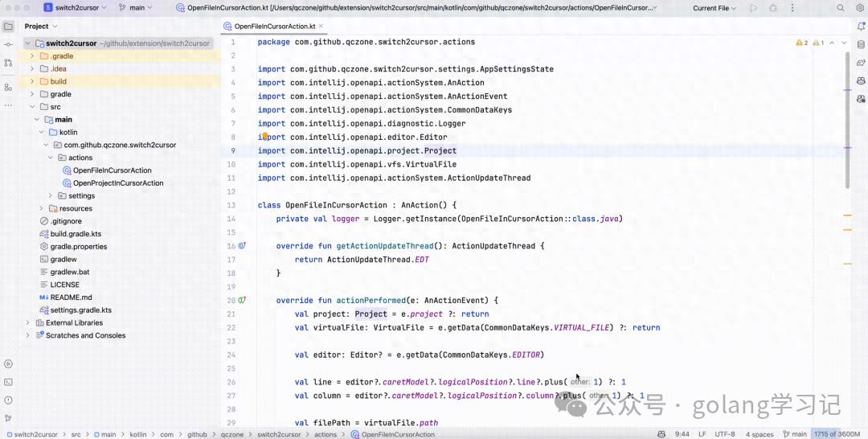Screen dimensions: 868x439
Task: Expand the .gradle folder
Action: (x=32, y=56)
